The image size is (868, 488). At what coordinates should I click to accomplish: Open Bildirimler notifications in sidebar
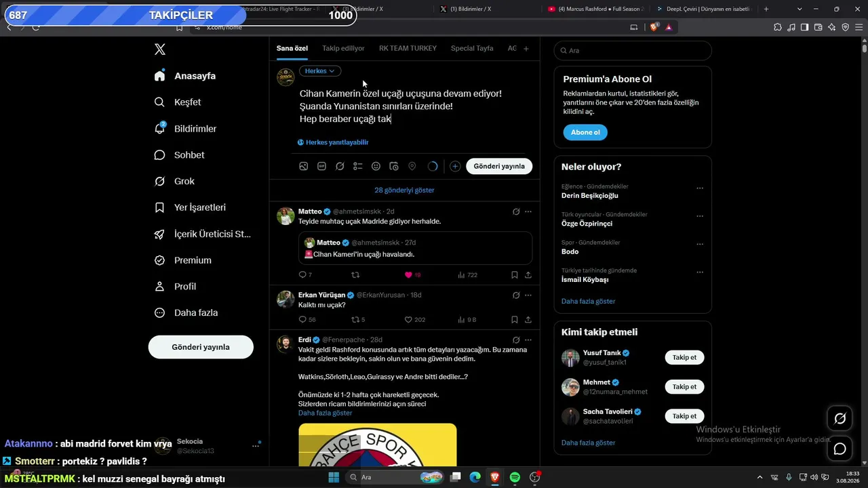tap(185, 129)
